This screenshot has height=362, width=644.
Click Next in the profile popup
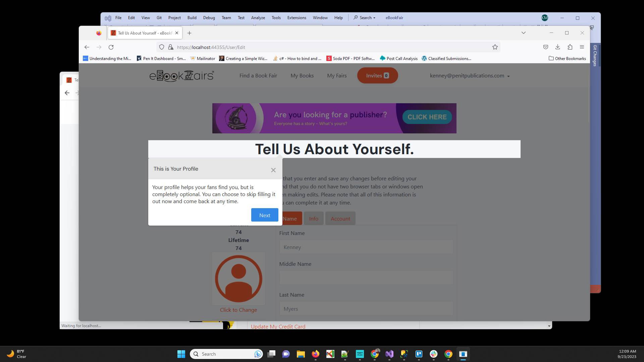click(265, 215)
